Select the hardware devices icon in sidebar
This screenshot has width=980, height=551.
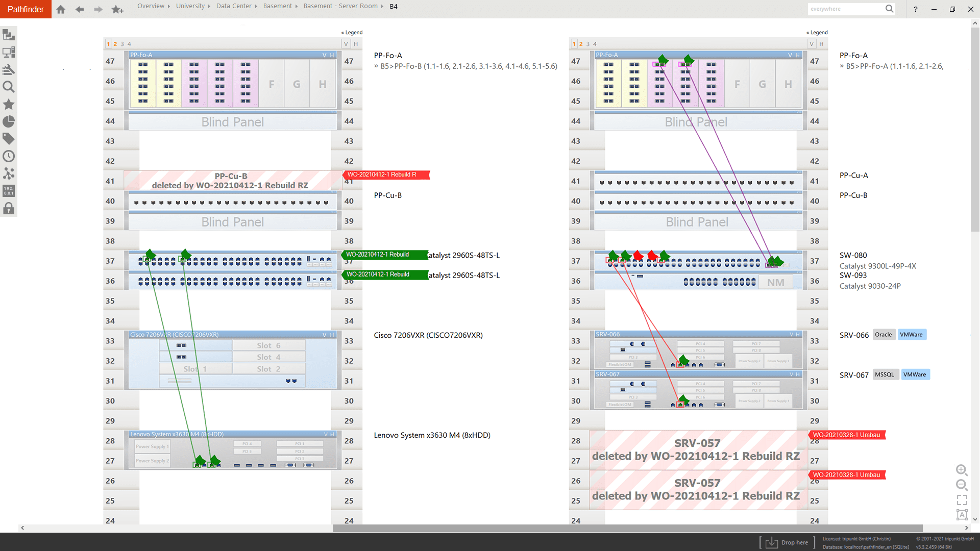9,52
